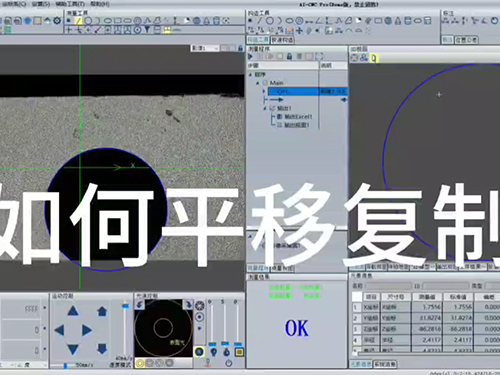This screenshot has height=375, width=500.
Task: Select the line measurement tool highlighted in yellow
Action: pyautogui.click(x=78, y=21)
